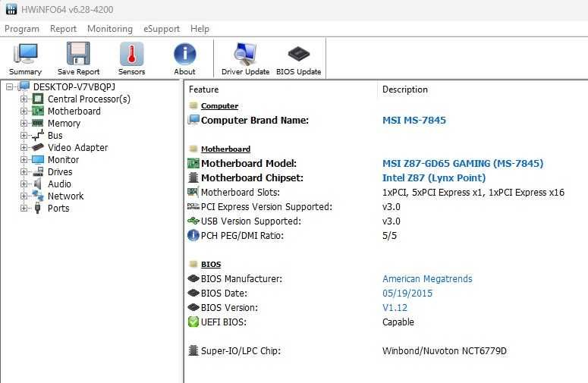Click the Motherboard Chipset row icon
588x383 pixels.
pyautogui.click(x=193, y=177)
